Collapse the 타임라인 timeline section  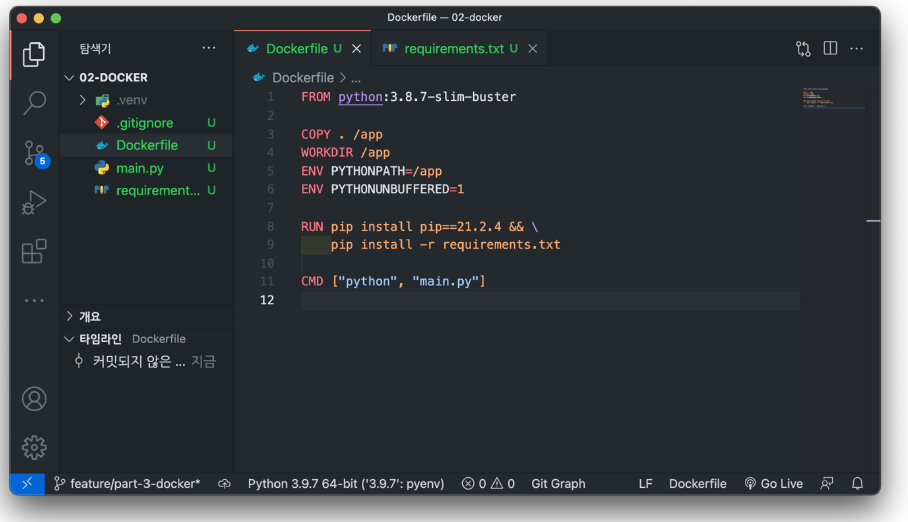[69, 339]
